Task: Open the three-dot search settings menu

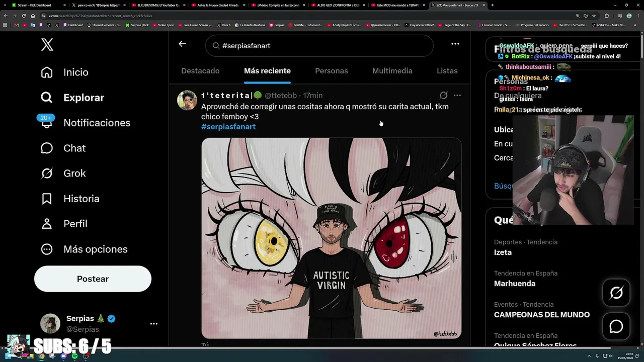Action: coord(455,44)
